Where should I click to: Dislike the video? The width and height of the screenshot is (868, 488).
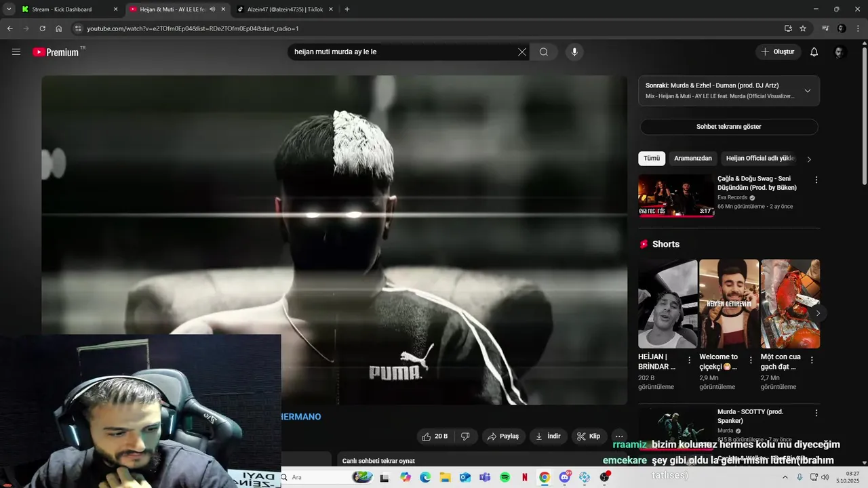tap(465, 436)
